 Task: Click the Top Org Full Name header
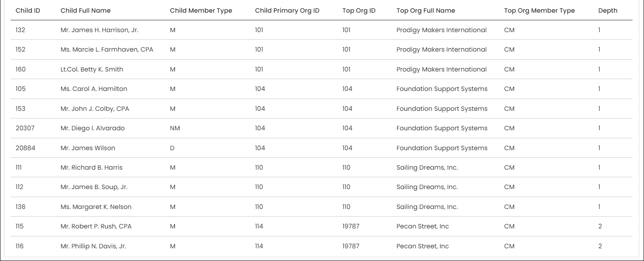point(426,11)
